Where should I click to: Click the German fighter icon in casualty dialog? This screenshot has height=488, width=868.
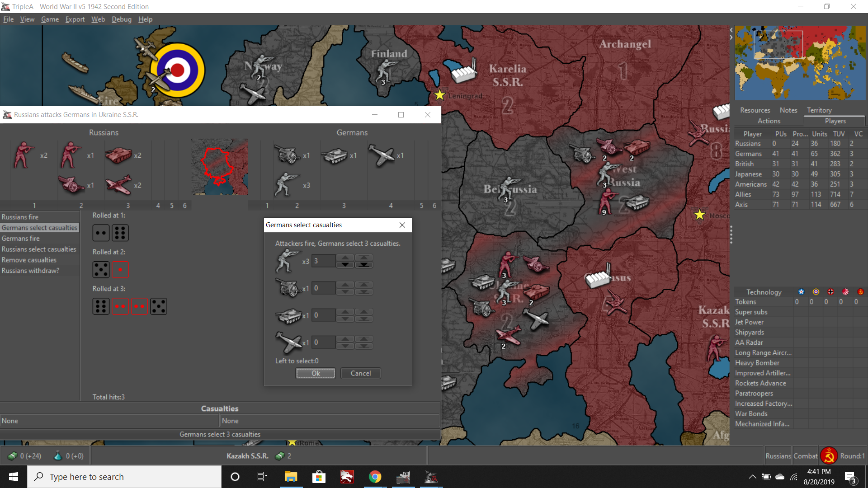(x=288, y=342)
